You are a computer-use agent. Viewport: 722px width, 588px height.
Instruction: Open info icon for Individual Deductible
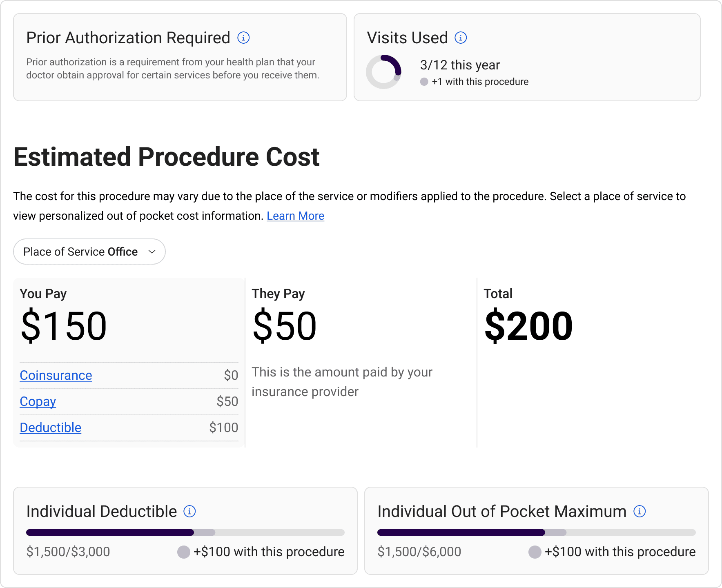(x=189, y=511)
